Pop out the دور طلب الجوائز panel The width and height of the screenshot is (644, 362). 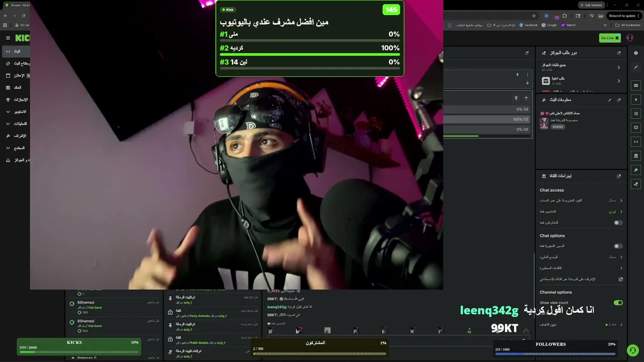pos(619,53)
